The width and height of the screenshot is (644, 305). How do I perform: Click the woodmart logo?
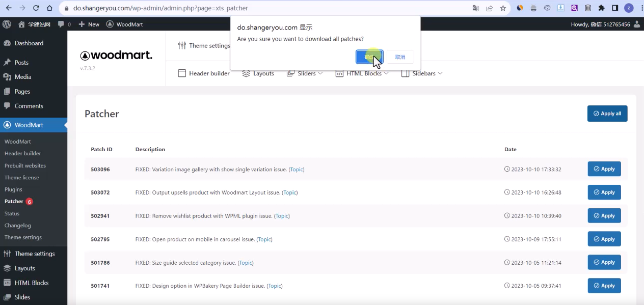coord(116,56)
